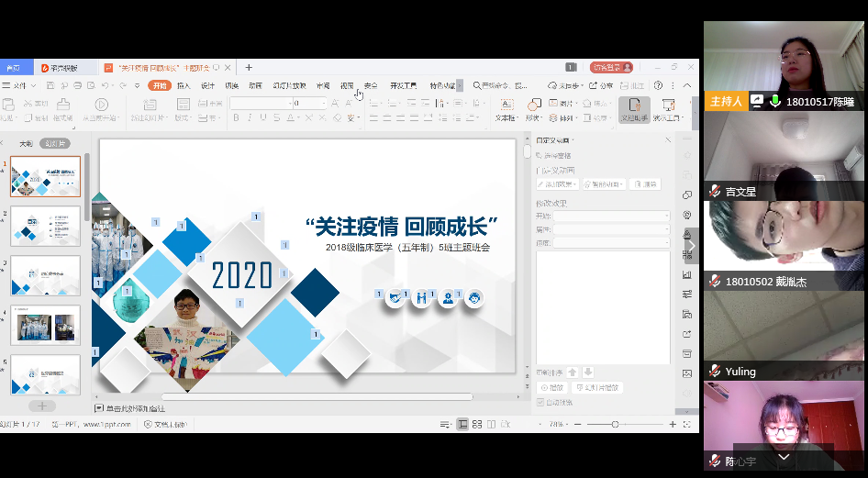This screenshot has width=868, height=478.
Task: Select the second slide thumbnail
Action: [x=45, y=226]
